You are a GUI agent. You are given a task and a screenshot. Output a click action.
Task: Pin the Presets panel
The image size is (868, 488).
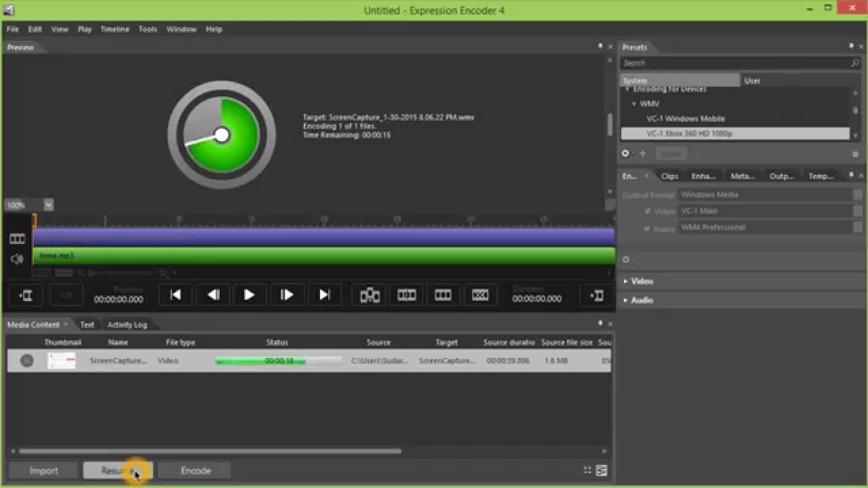(851, 47)
